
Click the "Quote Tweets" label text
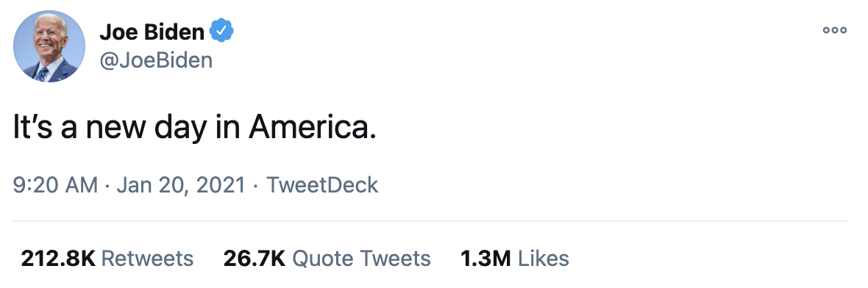(361, 258)
